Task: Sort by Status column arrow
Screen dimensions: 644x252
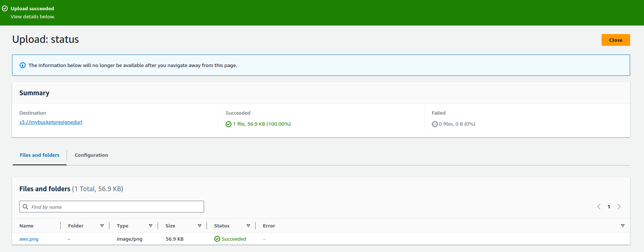Action: pos(248,226)
